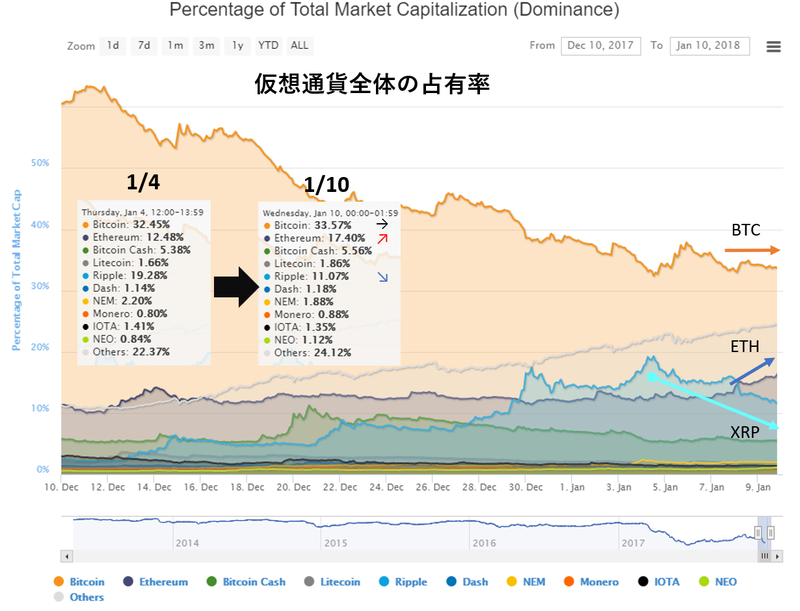This screenshot has width=800, height=611.
Task: Click the '12. Dec' axis label
Action: (x=108, y=488)
